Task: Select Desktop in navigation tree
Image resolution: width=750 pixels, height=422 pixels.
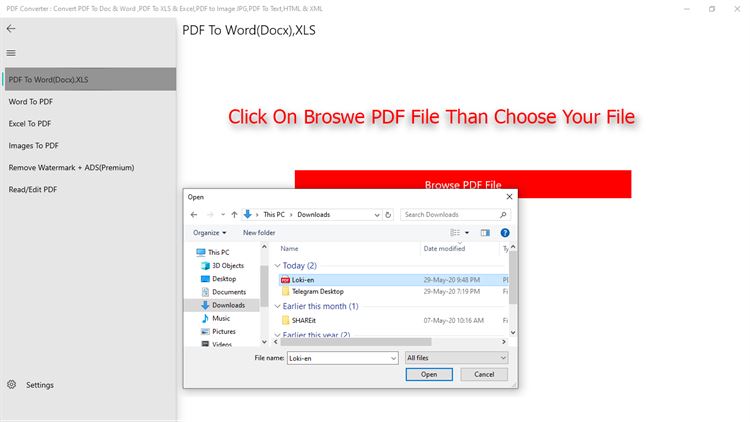Action: [x=218, y=278]
